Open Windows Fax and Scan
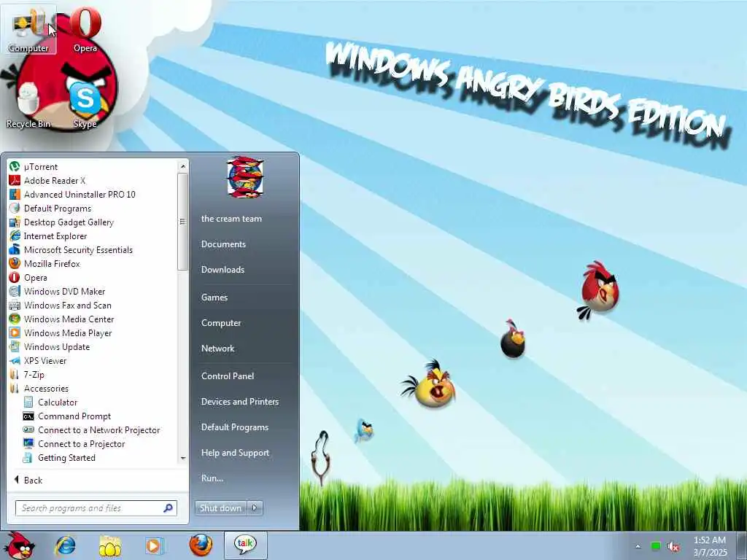Viewport: 747px width, 560px height. click(60, 305)
